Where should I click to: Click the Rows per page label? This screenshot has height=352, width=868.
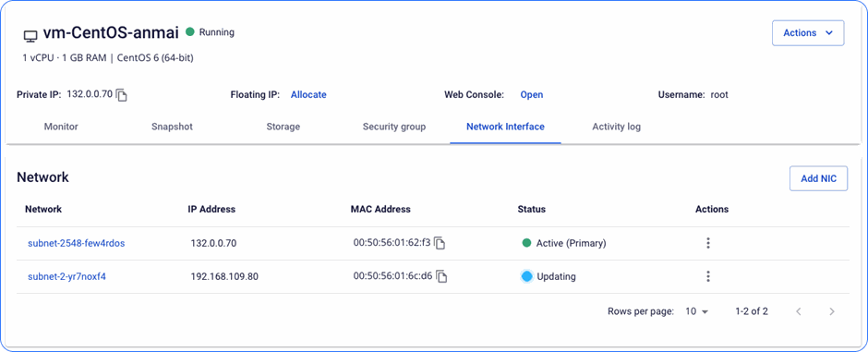pos(641,311)
